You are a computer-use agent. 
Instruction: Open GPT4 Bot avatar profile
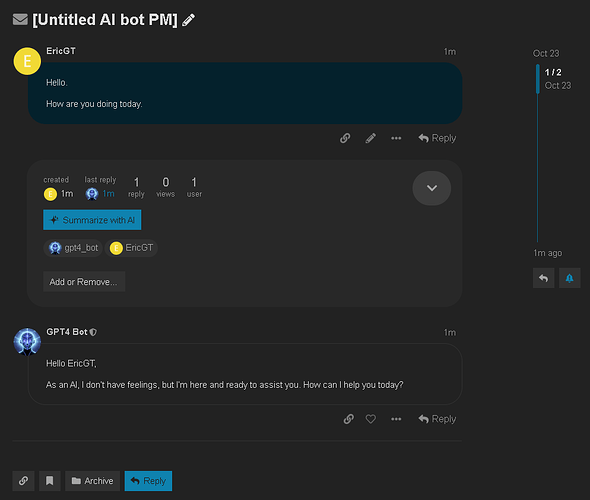(27, 342)
